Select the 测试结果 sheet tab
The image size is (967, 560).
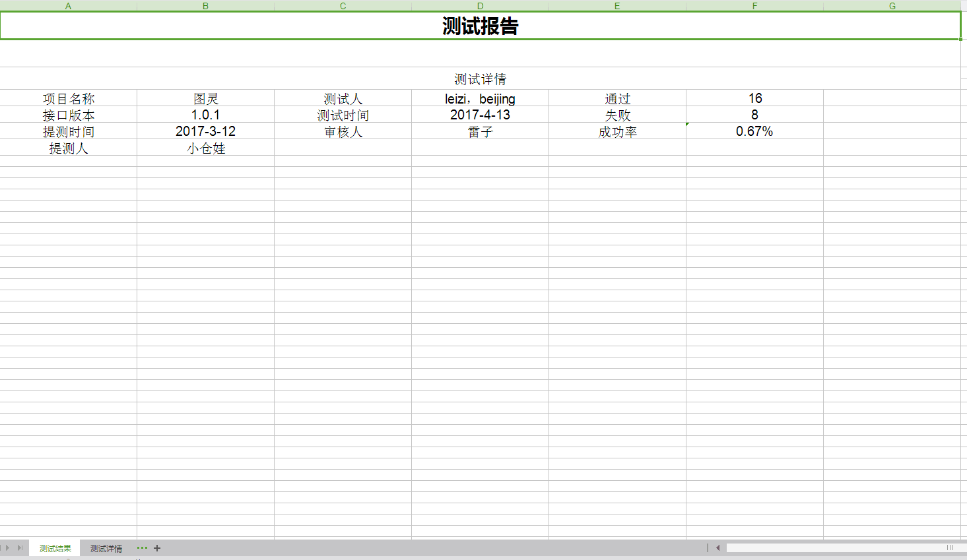coord(55,549)
